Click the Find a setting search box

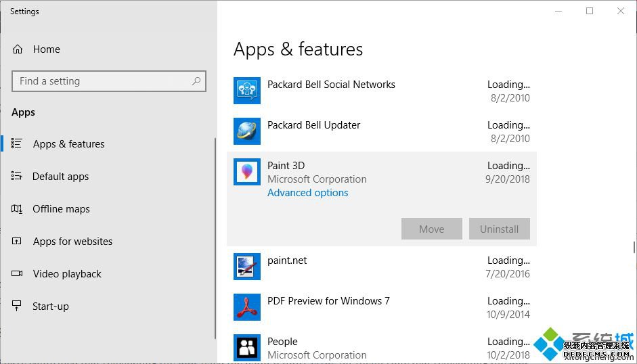(x=109, y=81)
